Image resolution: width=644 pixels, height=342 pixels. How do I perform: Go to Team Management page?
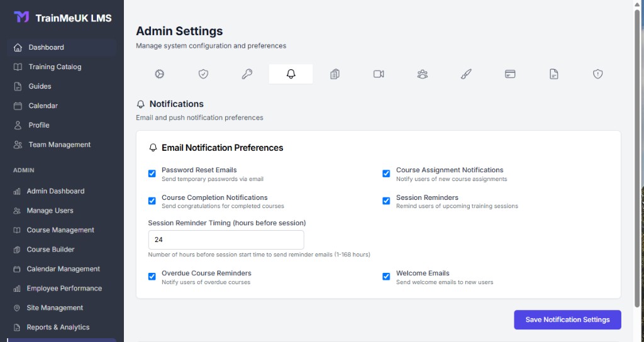coord(62,145)
